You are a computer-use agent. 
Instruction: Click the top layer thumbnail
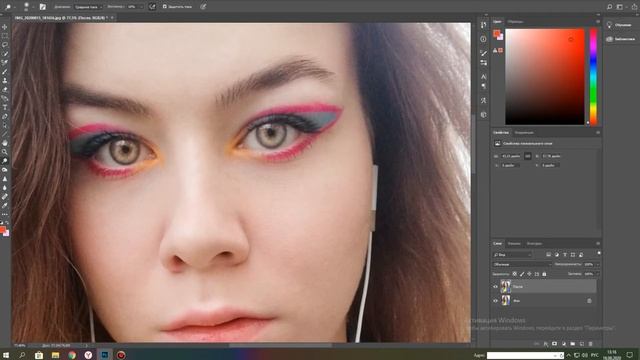point(506,287)
